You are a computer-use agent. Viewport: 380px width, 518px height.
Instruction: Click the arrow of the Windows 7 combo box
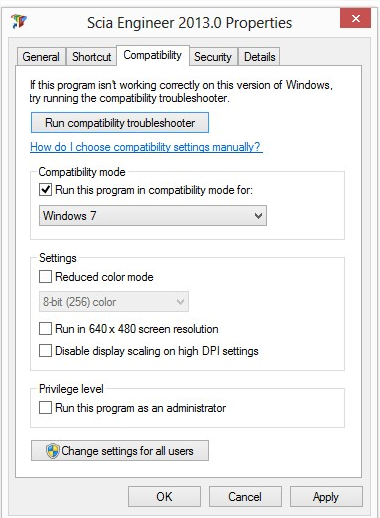258,216
